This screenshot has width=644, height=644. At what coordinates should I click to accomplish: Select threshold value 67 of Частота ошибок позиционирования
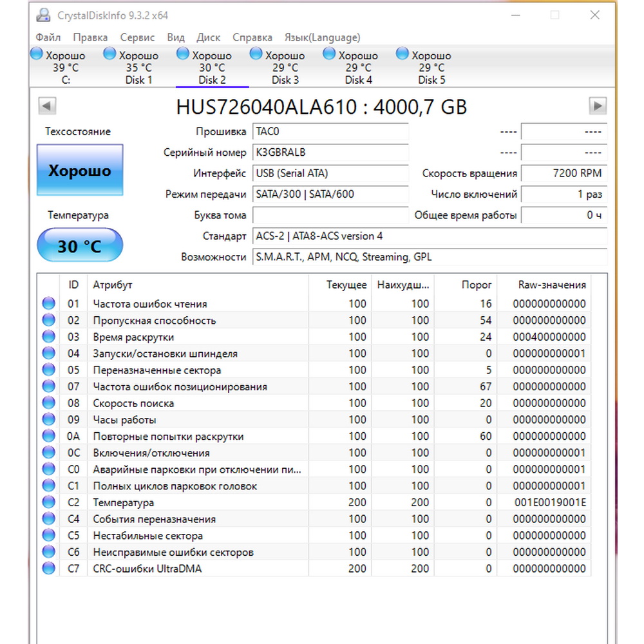click(486, 386)
